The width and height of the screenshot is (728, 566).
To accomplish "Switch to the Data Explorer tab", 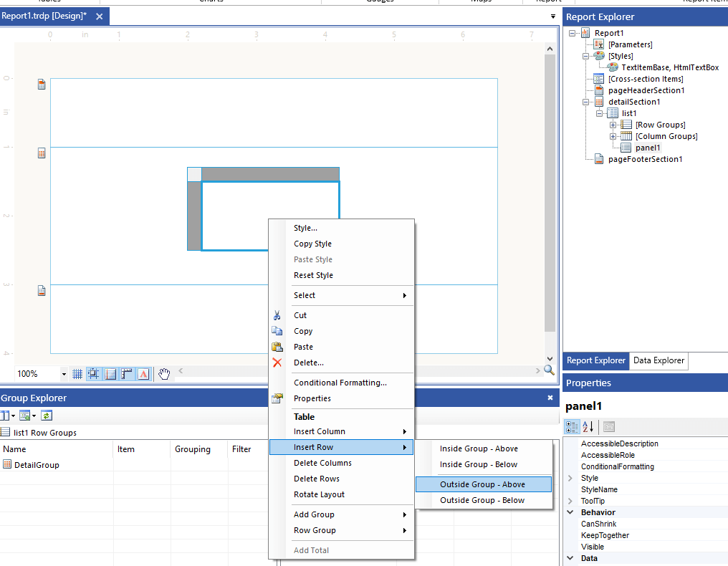I will (x=658, y=360).
